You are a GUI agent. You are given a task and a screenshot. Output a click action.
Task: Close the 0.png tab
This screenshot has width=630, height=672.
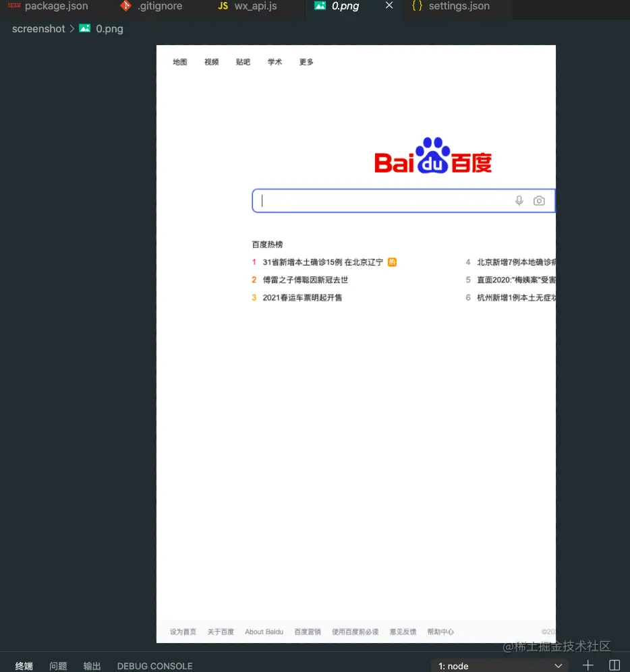click(x=389, y=5)
